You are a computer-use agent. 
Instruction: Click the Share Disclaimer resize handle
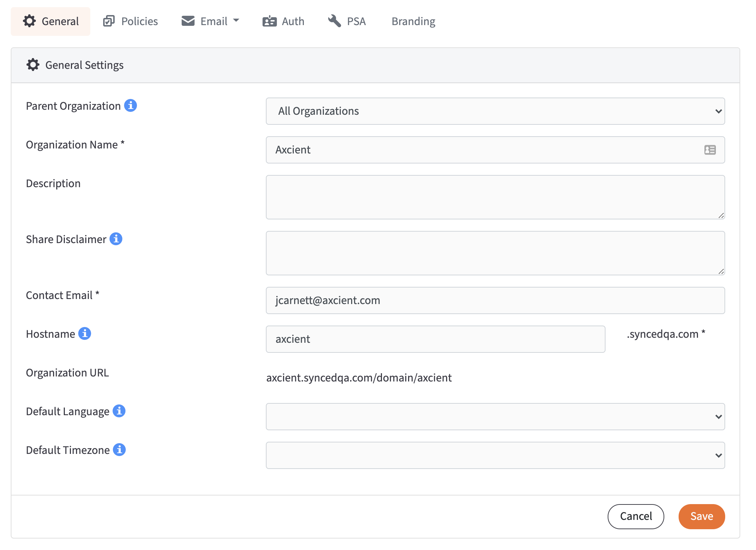[x=721, y=271]
